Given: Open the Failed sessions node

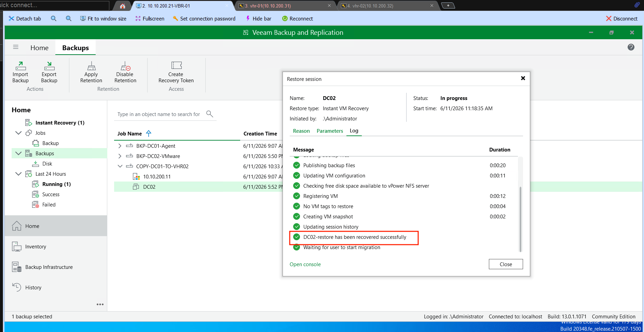Looking at the screenshot, I should pyautogui.click(x=49, y=205).
